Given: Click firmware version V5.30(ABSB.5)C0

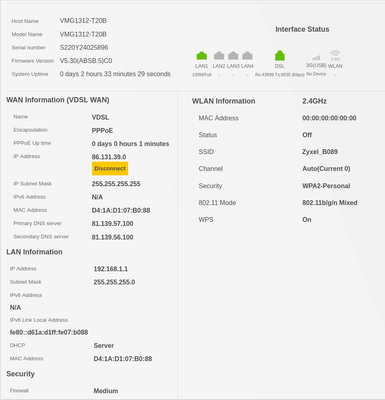Looking at the screenshot, I should pyautogui.click(x=86, y=61).
